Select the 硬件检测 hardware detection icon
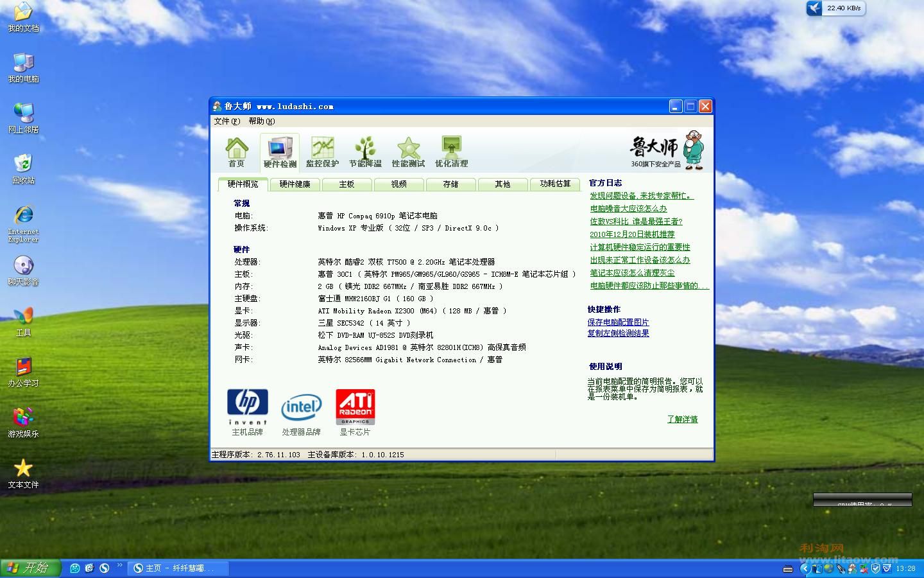Viewport: 924px width, 578px height. 280,152
